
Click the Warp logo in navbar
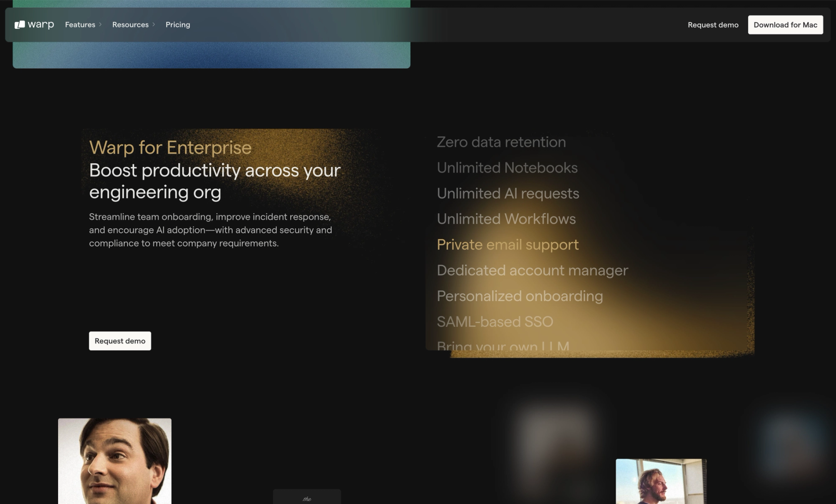[34, 25]
